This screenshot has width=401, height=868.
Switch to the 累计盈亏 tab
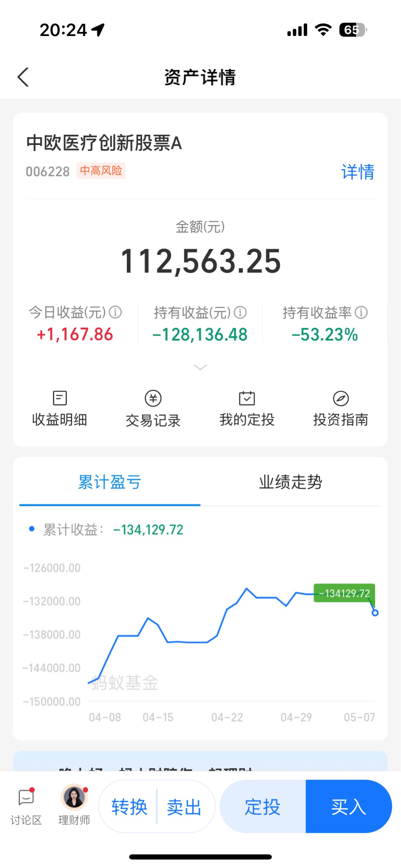pyautogui.click(x=110, y=482)
